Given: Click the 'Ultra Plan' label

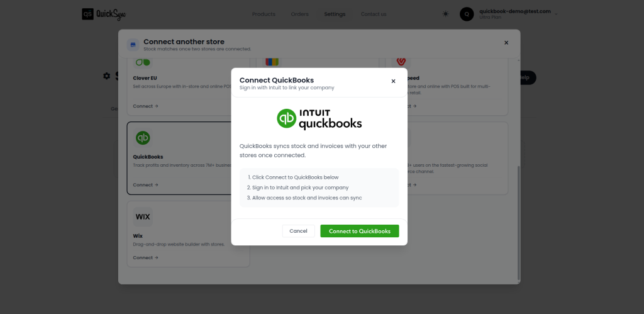Looking at the screenshot, I should click(x=490, y=17).
